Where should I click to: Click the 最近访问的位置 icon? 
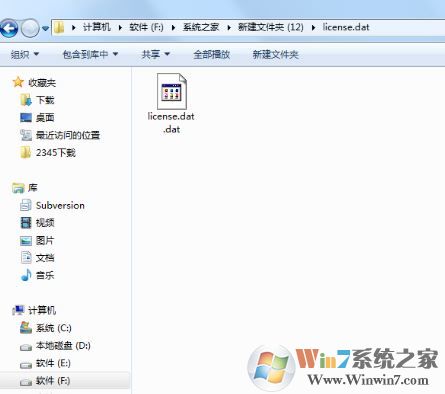[26, 135]
